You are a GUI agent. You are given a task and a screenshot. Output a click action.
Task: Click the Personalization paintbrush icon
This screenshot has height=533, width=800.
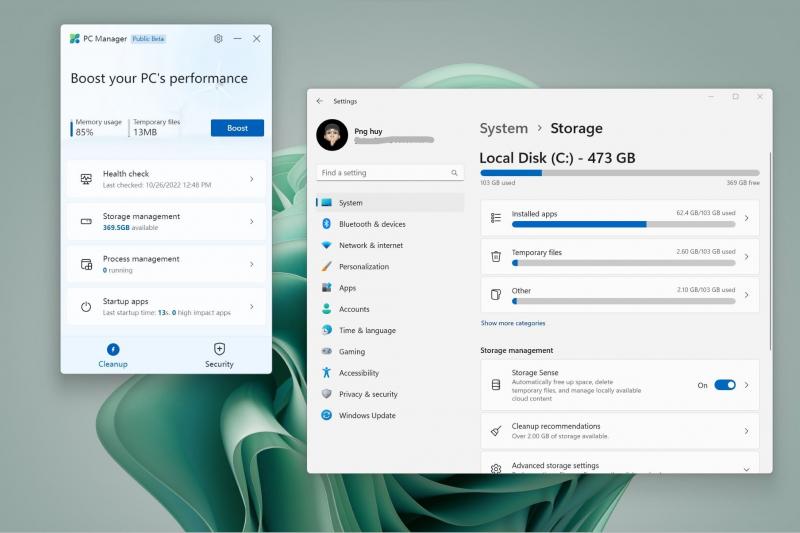pyautogui.click(x=327, y=266)
